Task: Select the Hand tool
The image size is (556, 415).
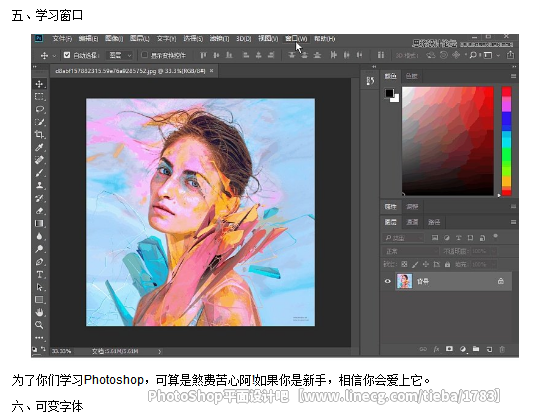Action: click(x=39, y=312)
